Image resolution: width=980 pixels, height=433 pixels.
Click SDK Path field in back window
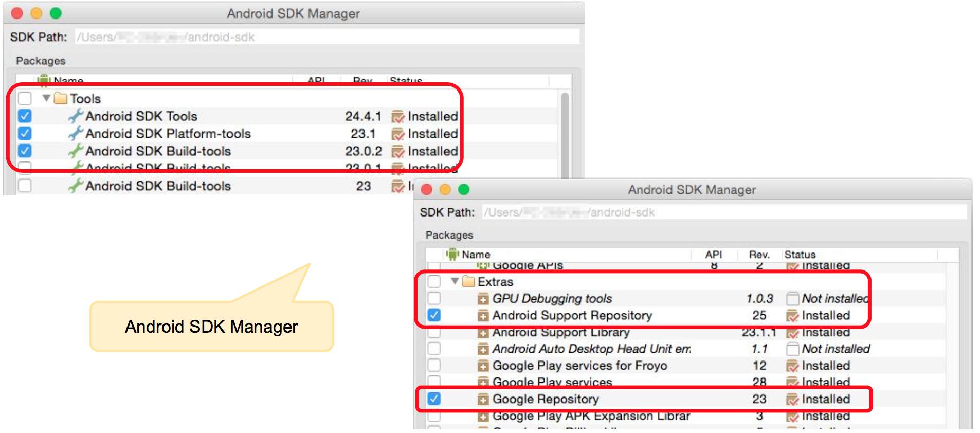(327, 37)
